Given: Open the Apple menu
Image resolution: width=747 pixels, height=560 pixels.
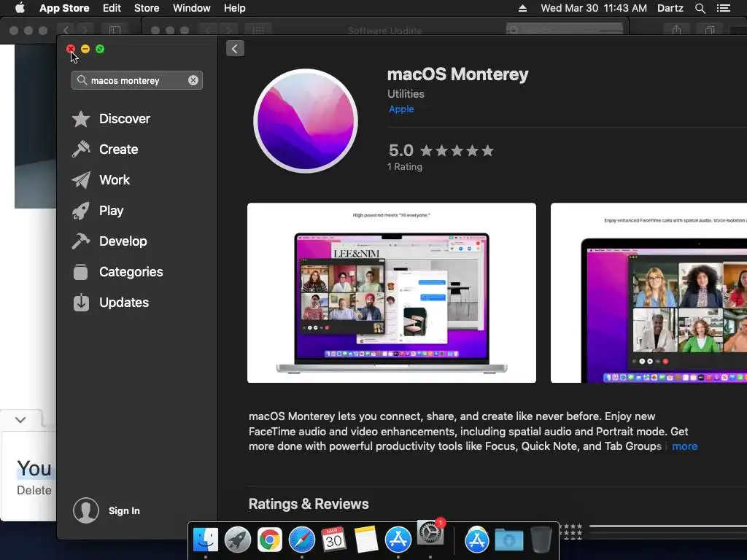Looking at the screenshot, I should (x=20, y=8).
